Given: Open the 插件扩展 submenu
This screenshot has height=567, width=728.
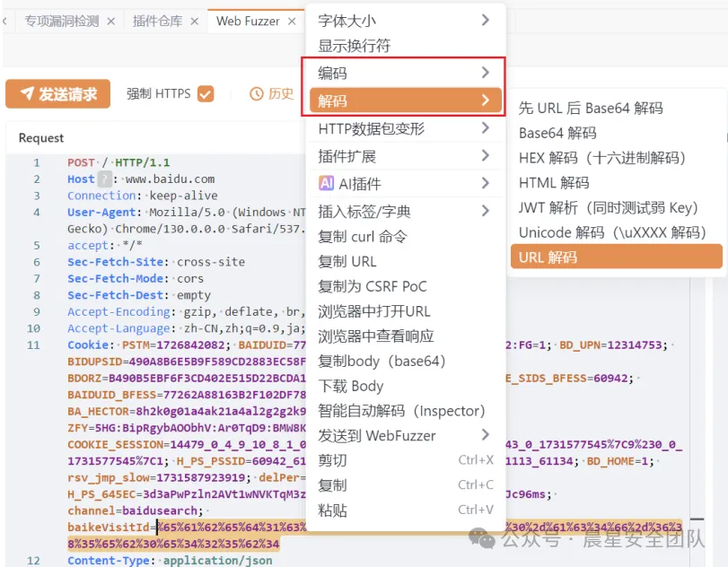Looking at the screenshot, I should tap(405, 156).
